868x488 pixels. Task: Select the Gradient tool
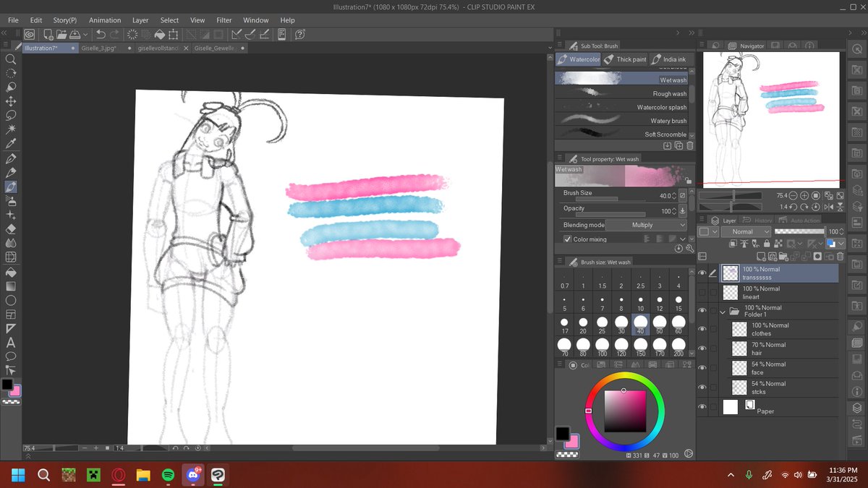11,286
